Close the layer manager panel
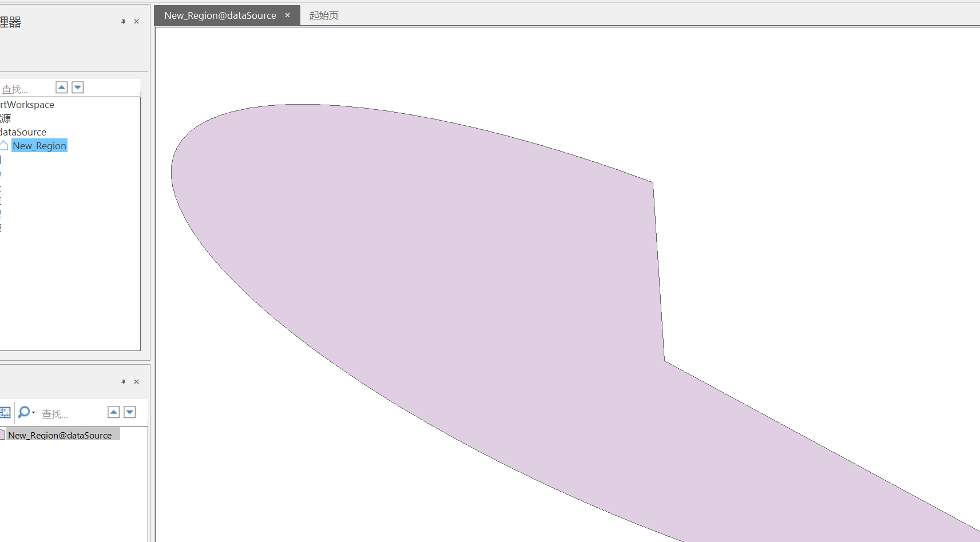 (x=136, y=382)
